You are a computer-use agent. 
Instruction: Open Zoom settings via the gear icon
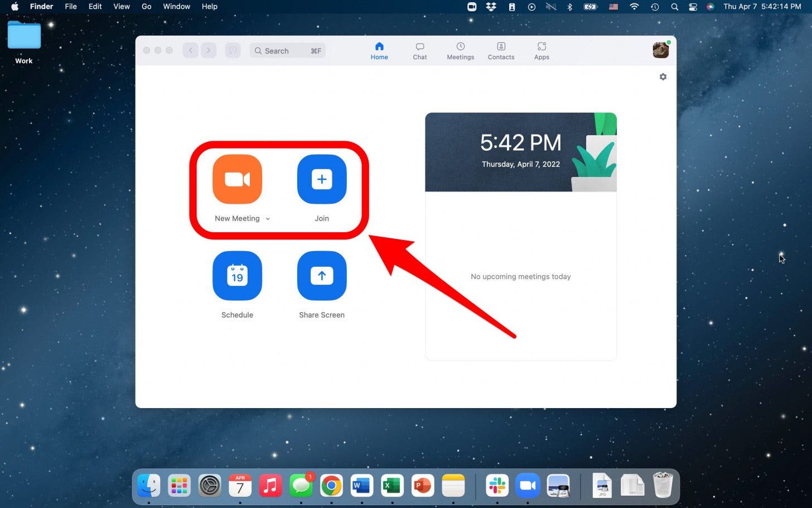pos(663,76)
